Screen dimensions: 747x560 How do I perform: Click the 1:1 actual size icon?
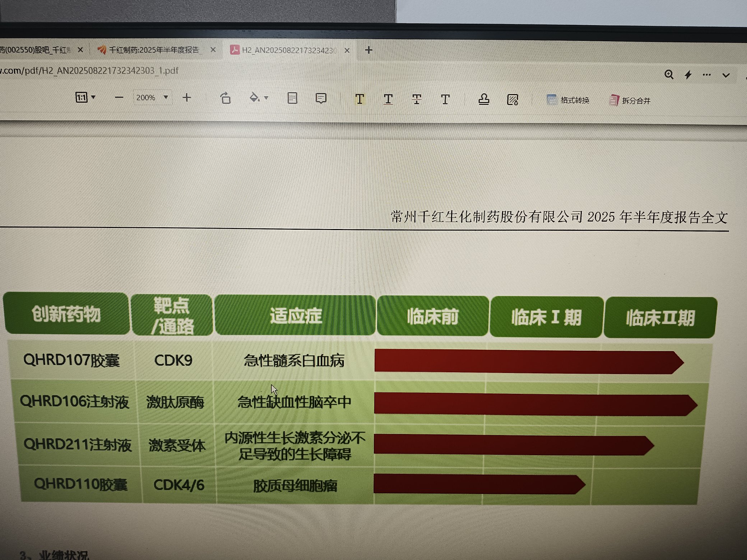pos(82,97)
